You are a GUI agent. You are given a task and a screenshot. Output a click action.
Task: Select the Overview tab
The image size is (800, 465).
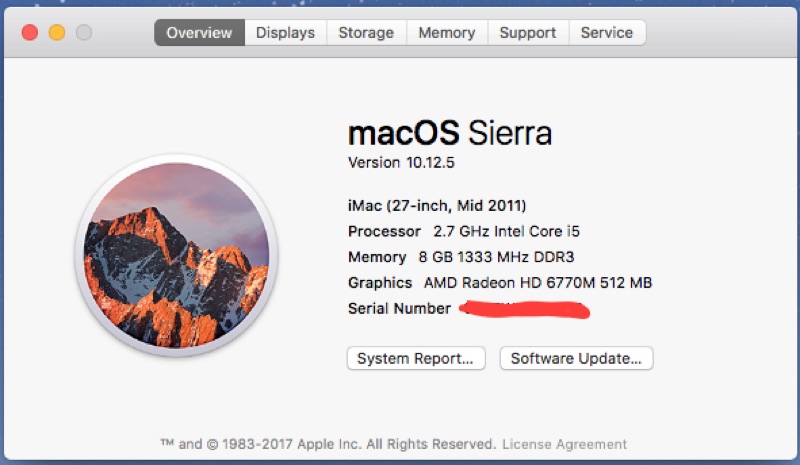(199, 33)
